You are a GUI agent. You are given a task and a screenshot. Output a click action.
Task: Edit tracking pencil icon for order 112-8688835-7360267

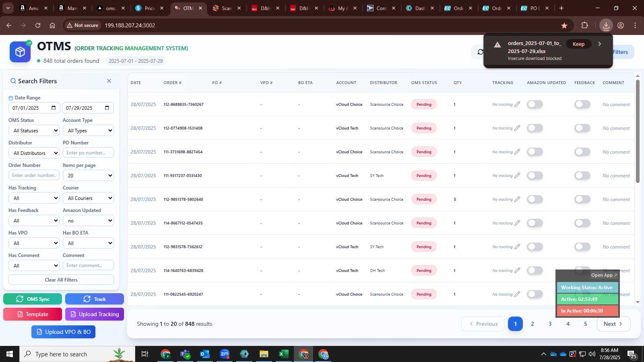click(517, 104)
